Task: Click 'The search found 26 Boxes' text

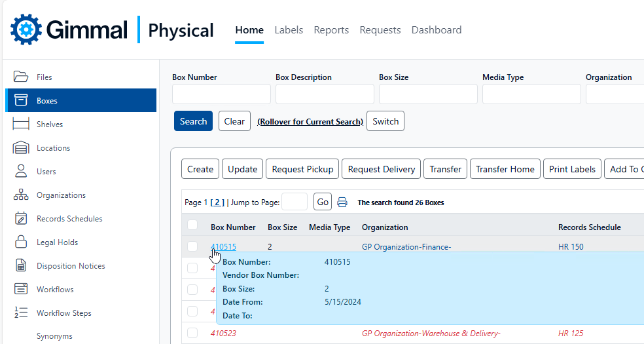Action: [x=401, y=202]
